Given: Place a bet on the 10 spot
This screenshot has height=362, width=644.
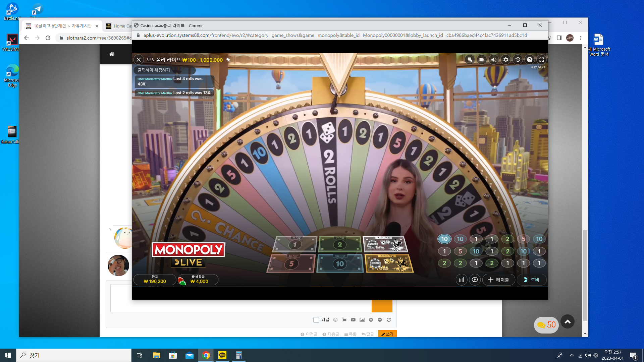Looking at the screenshot, I should [340, 263].
